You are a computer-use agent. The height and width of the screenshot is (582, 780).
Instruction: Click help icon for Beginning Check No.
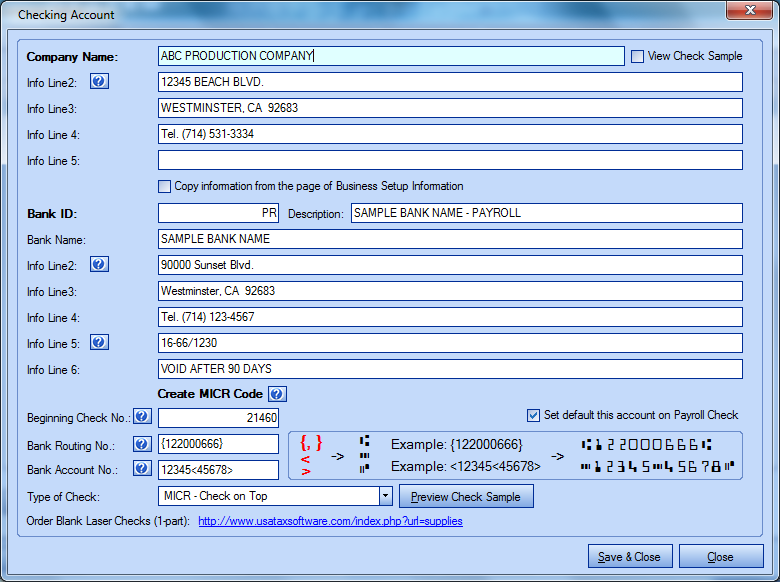point(142,417)
